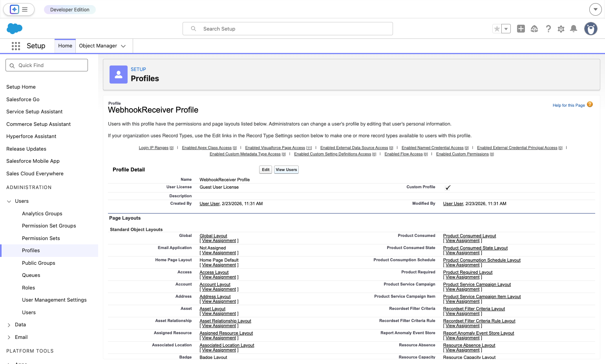Select Profiles in the sidebar
The height and width of the screenshot is (364, 605).
coord(31,251)
